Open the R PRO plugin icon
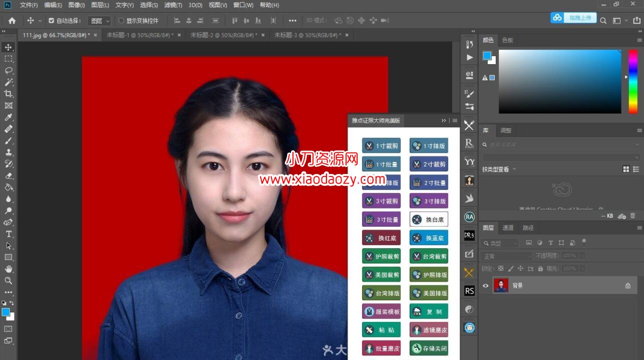Screen dimensions: 644x360 tap(469, 143)
